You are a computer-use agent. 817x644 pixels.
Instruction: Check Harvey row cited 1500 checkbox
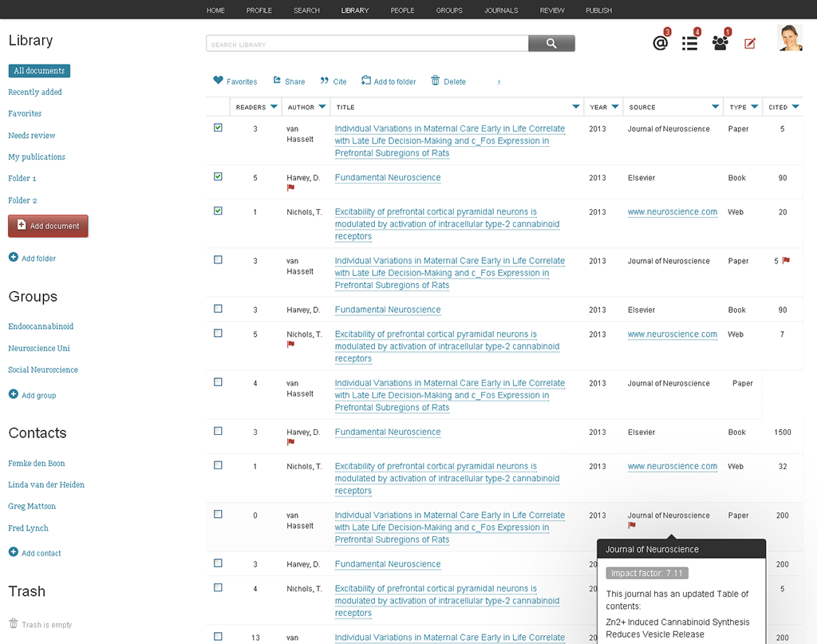point(218,432)
